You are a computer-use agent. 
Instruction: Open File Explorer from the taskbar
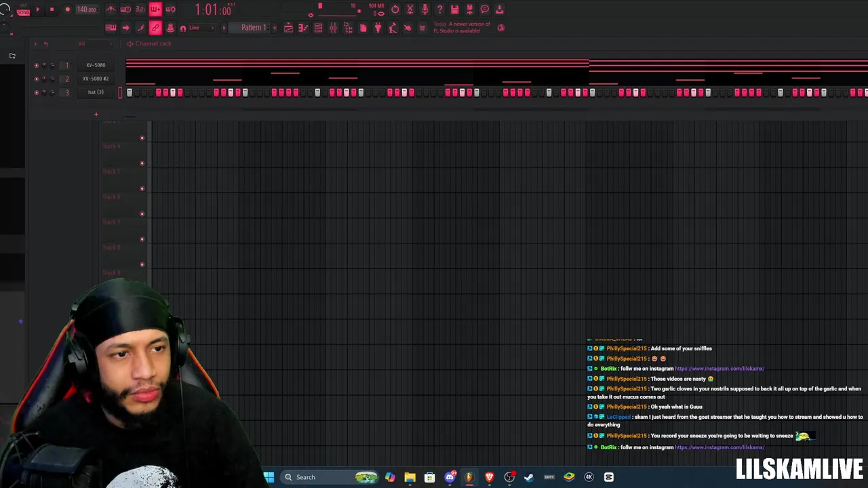click(x=410, y=477)
